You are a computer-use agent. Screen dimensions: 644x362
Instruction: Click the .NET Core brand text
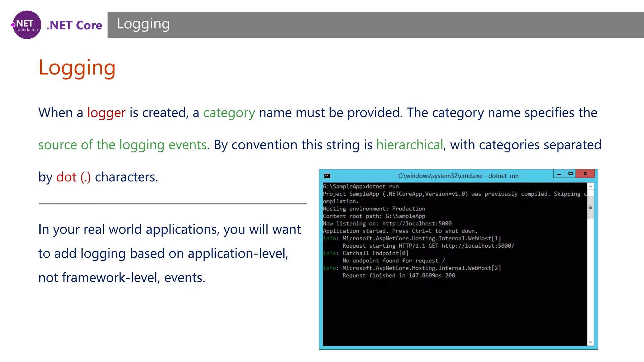74,25
